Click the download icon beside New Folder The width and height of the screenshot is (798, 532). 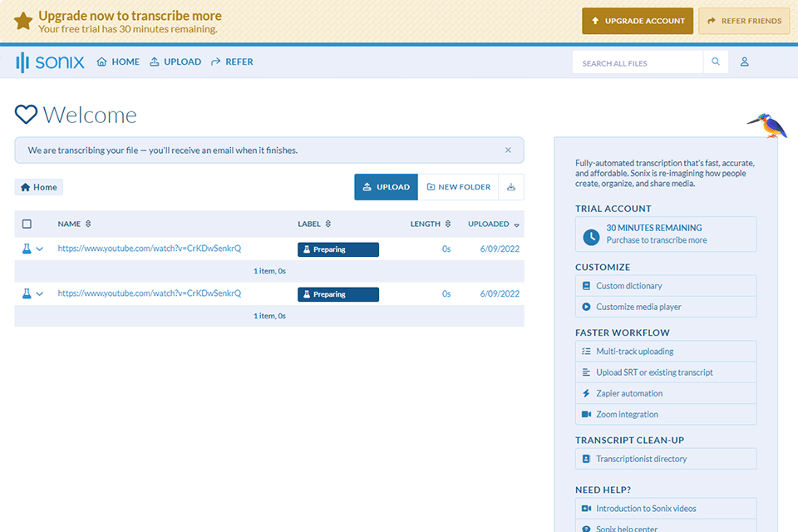click(x=511, y=187)
